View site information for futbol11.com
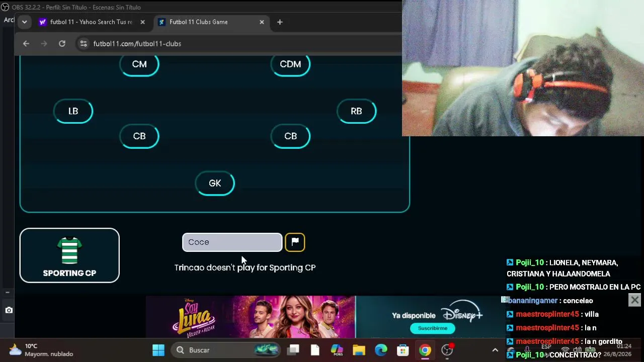The width and height of the screenshot is (644, 362). (84, 44)
